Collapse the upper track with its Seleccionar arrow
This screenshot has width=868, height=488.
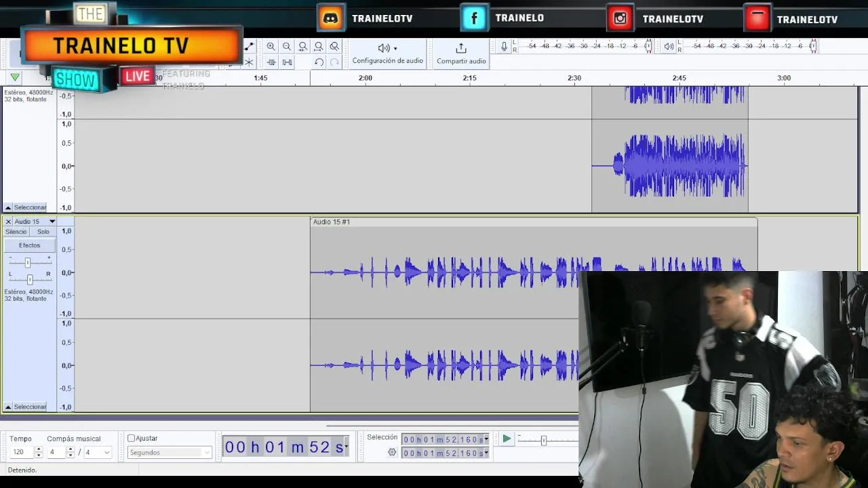pyautogui.click(x=8, y=207)
